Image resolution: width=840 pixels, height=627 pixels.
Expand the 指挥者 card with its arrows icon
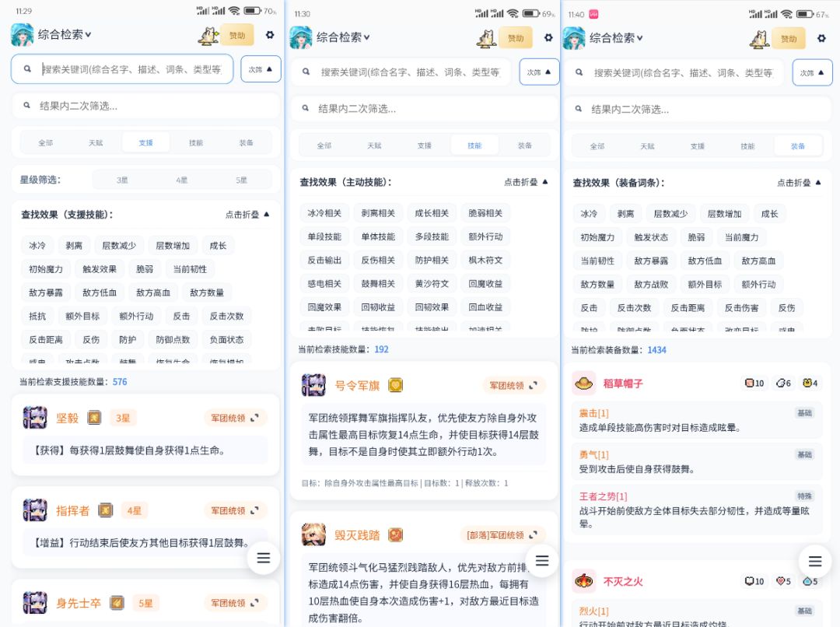pyautogui.click(x=255, y=510)
